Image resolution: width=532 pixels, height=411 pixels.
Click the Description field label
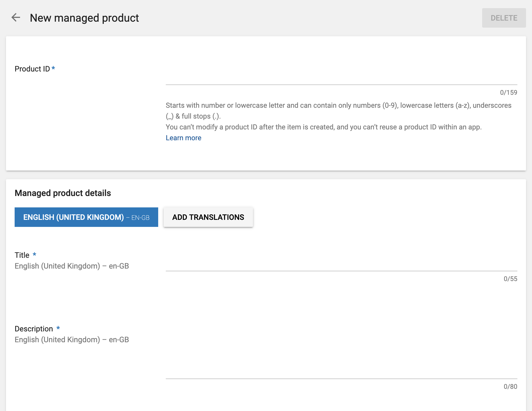click(x=34, y=329)
